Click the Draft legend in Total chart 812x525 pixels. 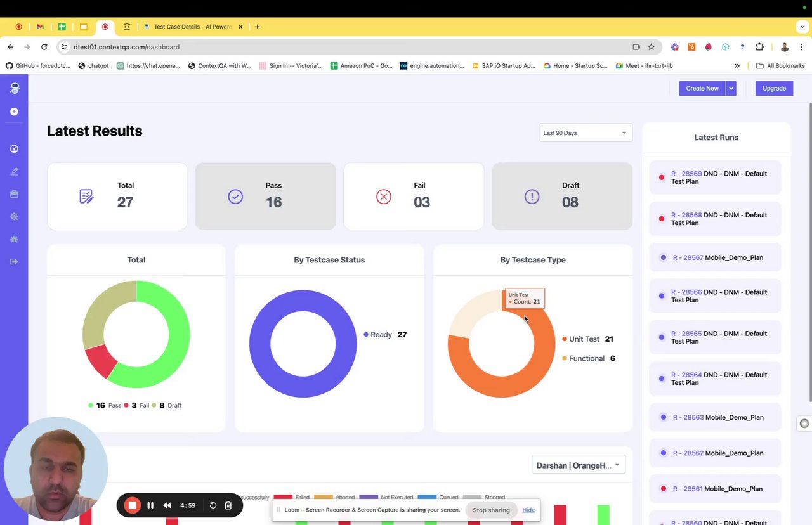[x=167, y=405]
